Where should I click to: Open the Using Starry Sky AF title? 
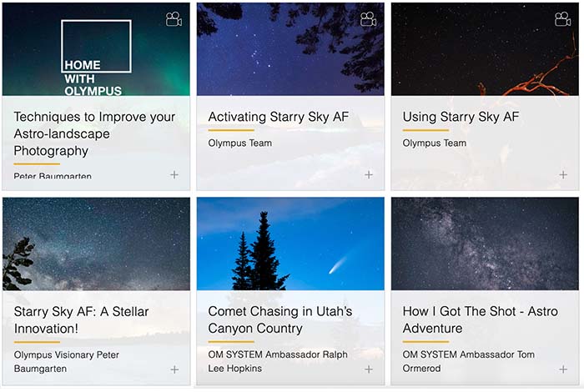pos(461,117)
